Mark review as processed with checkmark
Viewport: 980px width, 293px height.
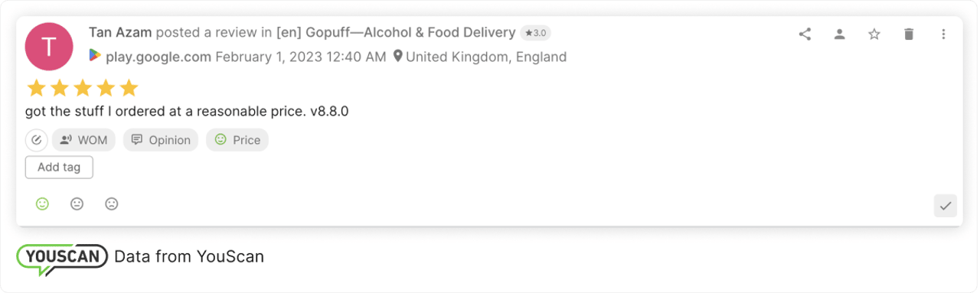(x=946, y=206)
